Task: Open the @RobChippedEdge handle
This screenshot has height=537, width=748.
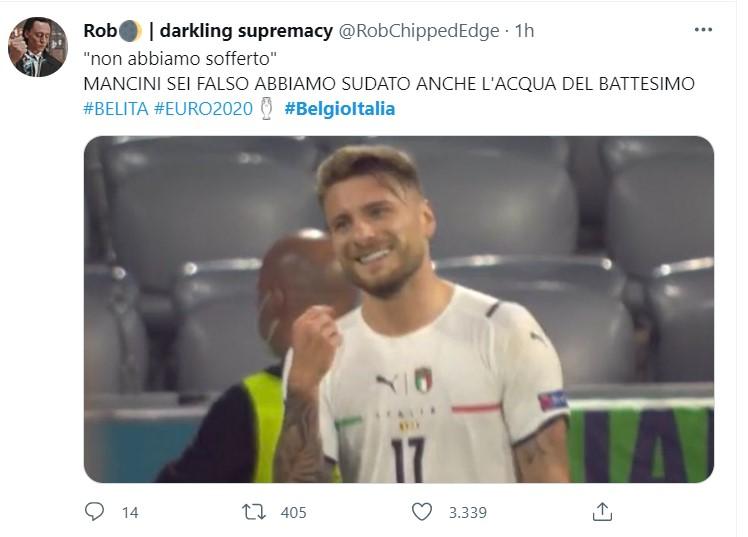Action: pyautogui.click(x=419, y=31)
